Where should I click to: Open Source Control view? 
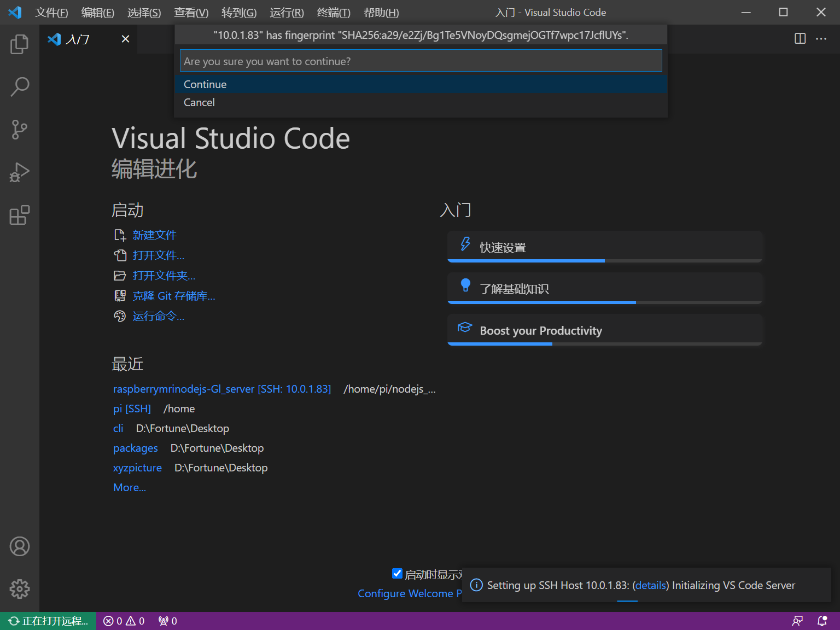coord(20,130)
